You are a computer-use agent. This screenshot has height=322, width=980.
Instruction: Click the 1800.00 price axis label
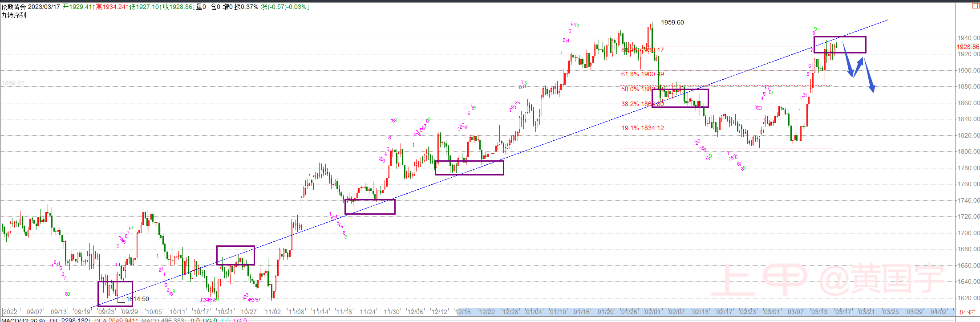click(x=968, y=151)
